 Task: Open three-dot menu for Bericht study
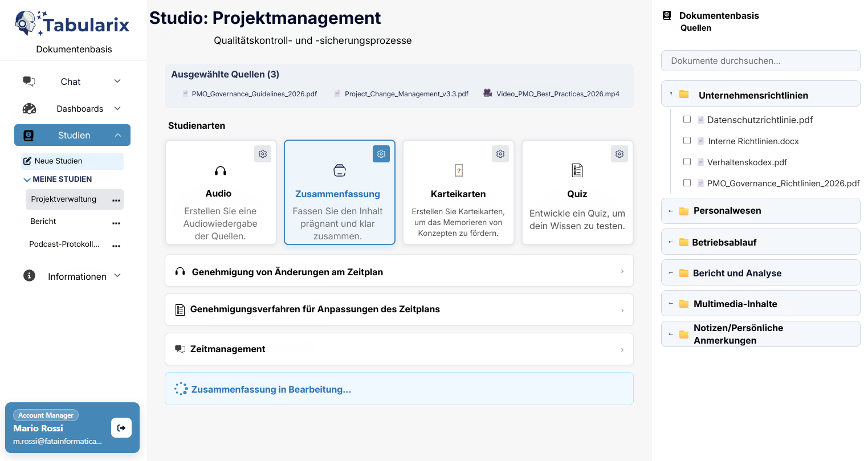point(116,223)
